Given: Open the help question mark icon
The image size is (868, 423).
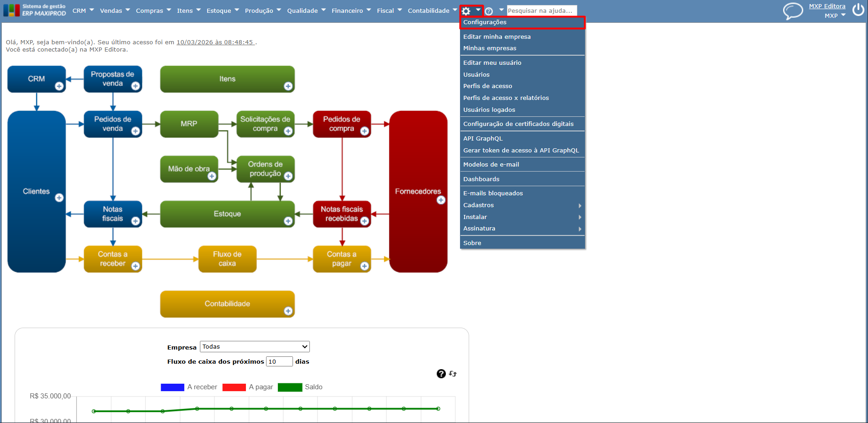Looking at the screenshot, I should click(x=489, y=11).
